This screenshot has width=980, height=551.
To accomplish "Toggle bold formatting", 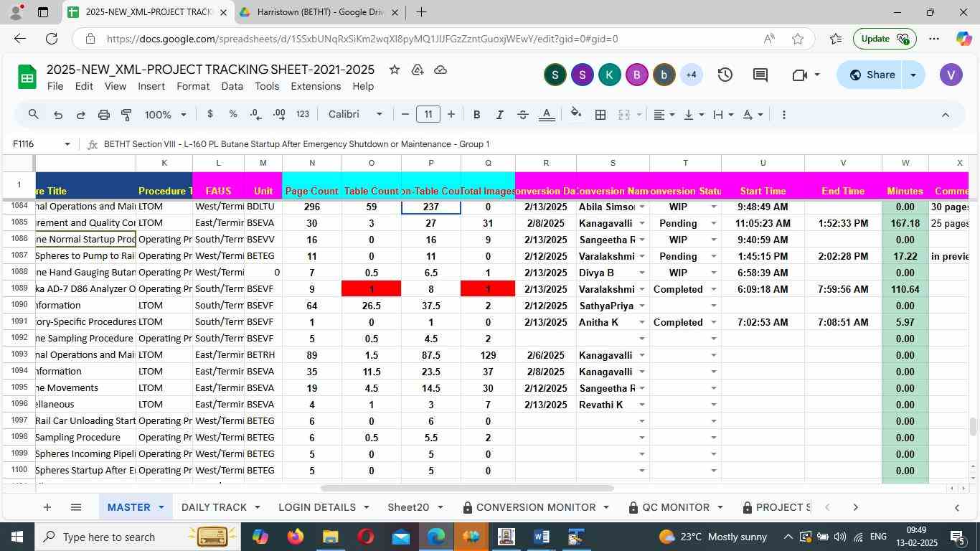I will pos(476,115).
